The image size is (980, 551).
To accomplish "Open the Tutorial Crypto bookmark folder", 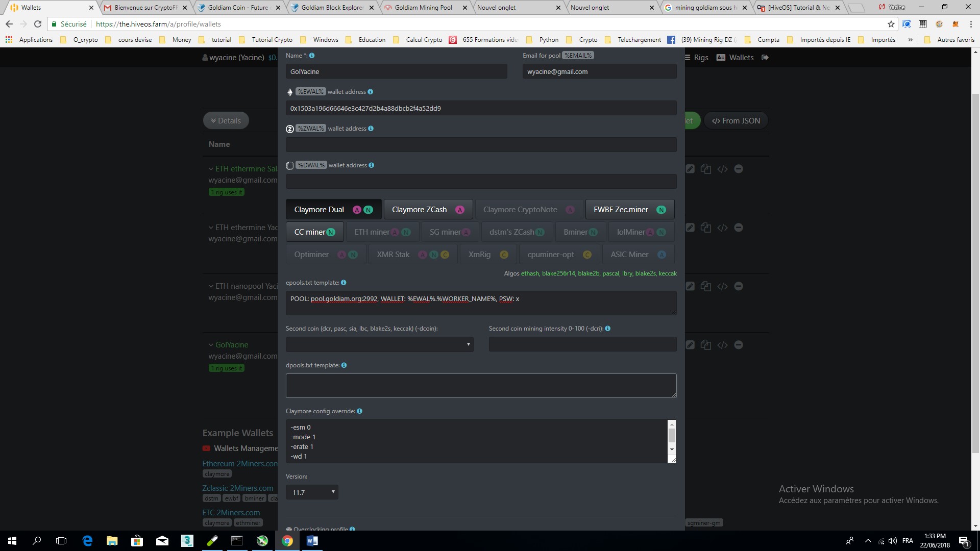I will [266, 40].
